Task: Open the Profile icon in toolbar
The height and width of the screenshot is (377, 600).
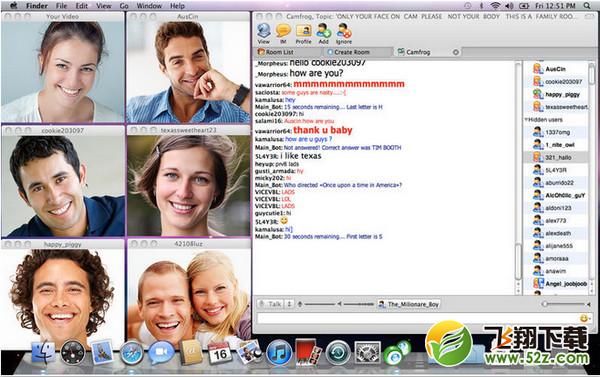Action: coord(303,33)
